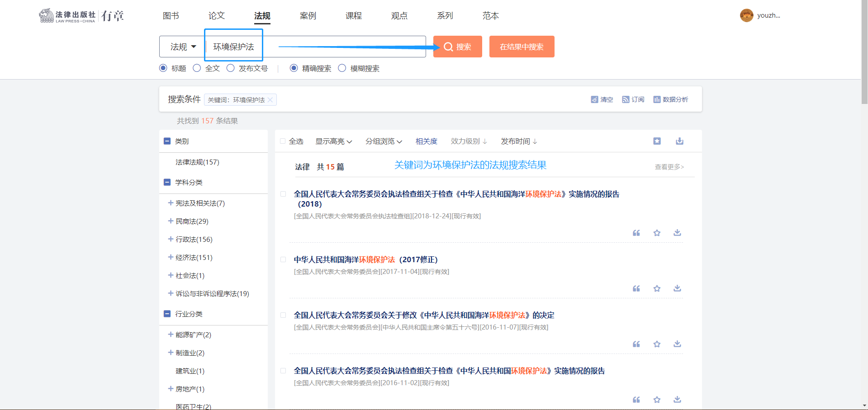
Task: Remove the 环境保护法 keyword filter tag
Action: (270, 100)
